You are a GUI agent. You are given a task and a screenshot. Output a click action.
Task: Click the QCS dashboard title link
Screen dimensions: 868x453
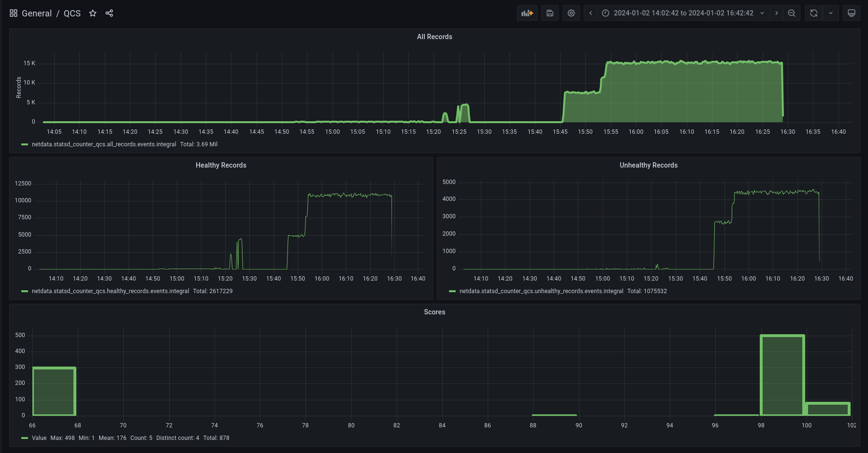[72, 13]
